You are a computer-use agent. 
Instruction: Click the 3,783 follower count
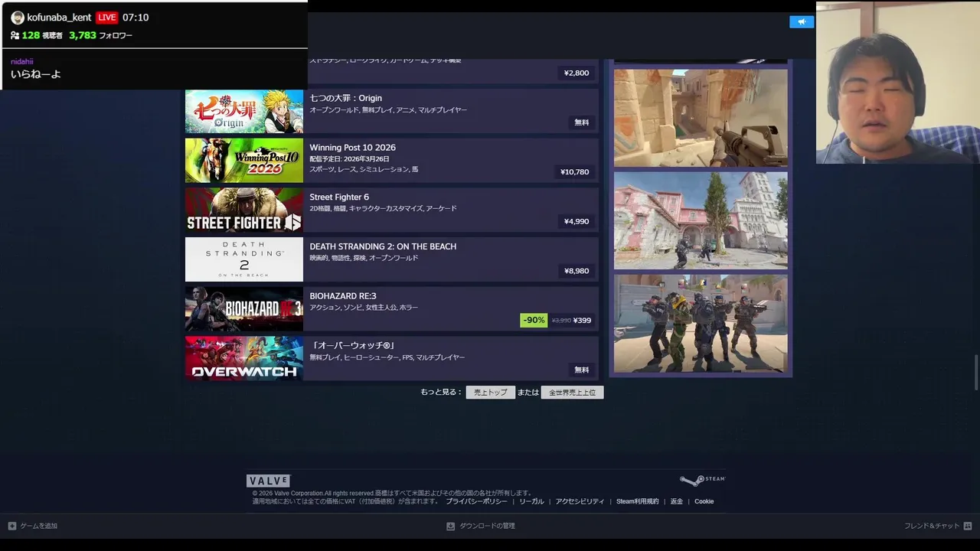click(83, 35)
